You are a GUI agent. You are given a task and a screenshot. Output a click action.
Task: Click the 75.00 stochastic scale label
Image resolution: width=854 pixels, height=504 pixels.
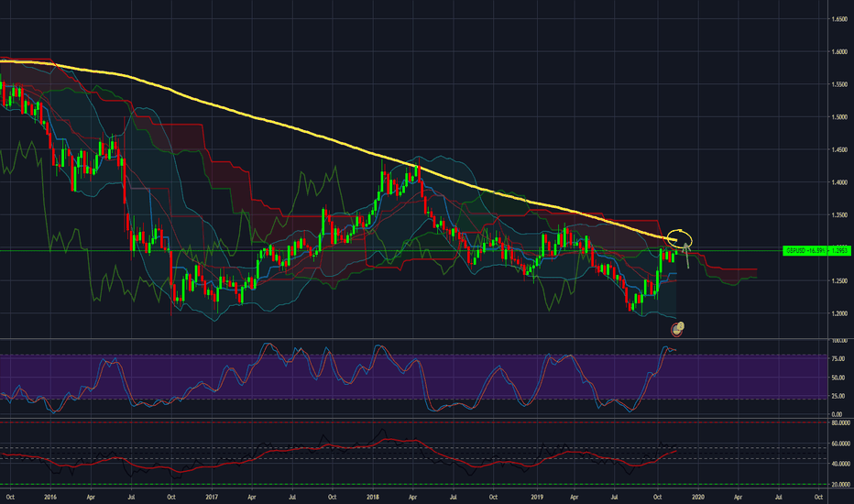(837, 358)
